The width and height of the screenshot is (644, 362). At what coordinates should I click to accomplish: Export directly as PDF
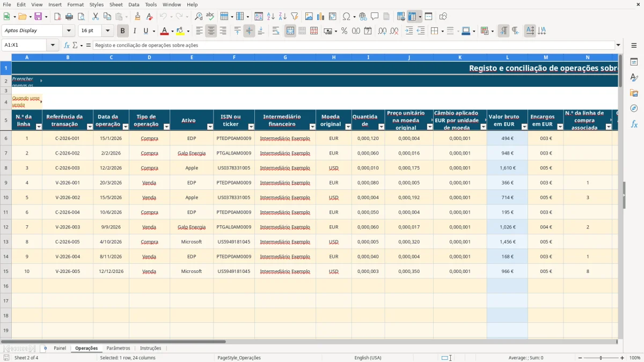(57, 17)
